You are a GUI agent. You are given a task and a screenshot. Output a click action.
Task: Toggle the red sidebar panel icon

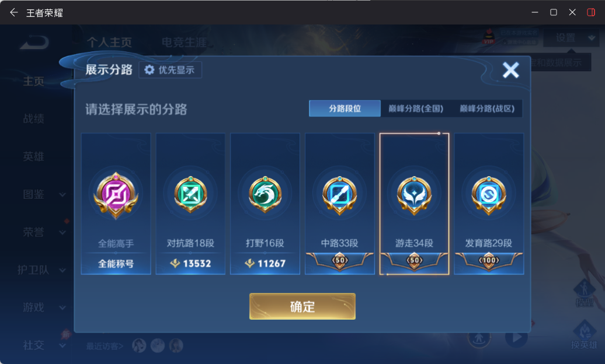[x=591, y=12]
